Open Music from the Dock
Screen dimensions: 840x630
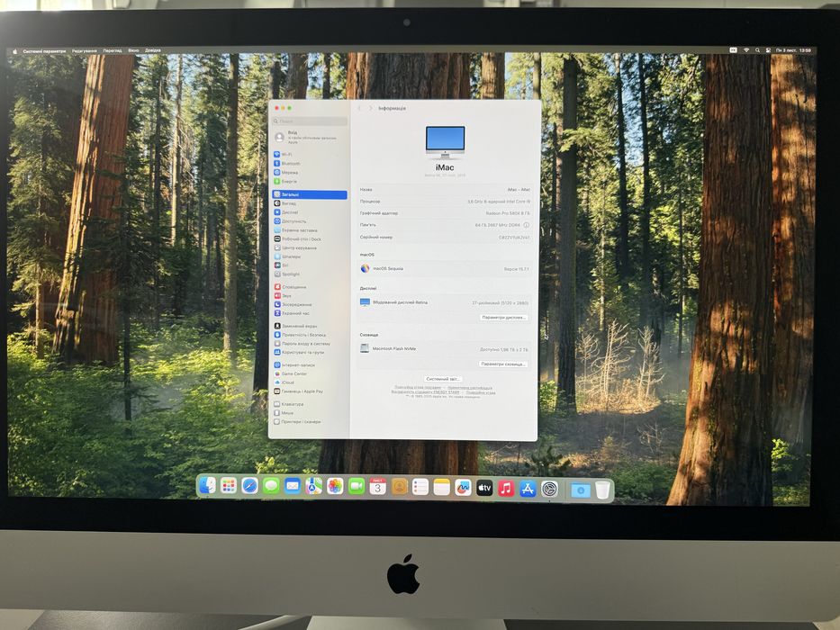[x=506, y=488]
